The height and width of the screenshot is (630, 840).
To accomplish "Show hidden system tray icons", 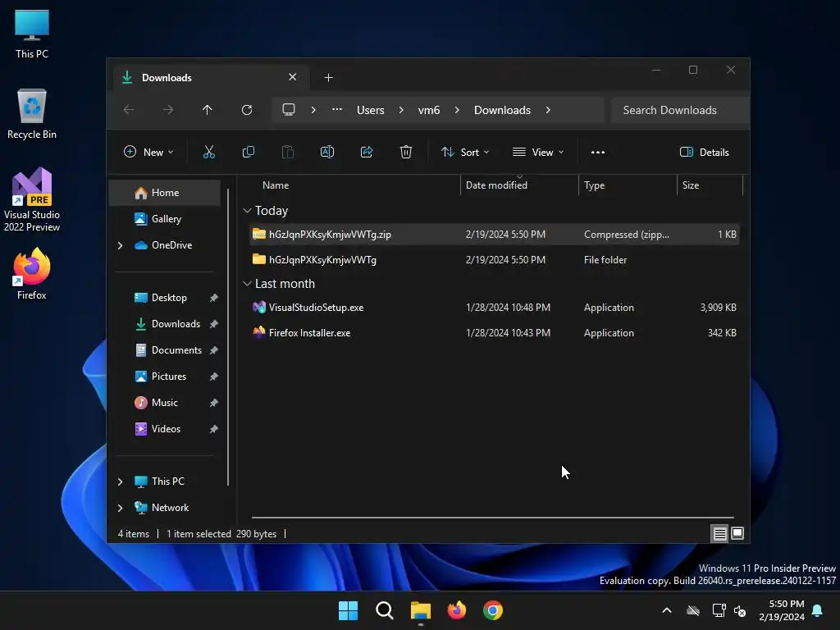I will tap(666, 610).
